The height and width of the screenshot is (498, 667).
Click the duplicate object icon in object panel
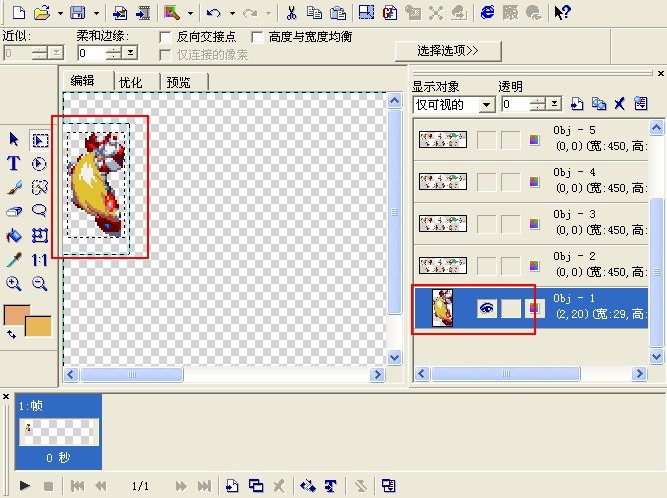[x=599, y=103]
